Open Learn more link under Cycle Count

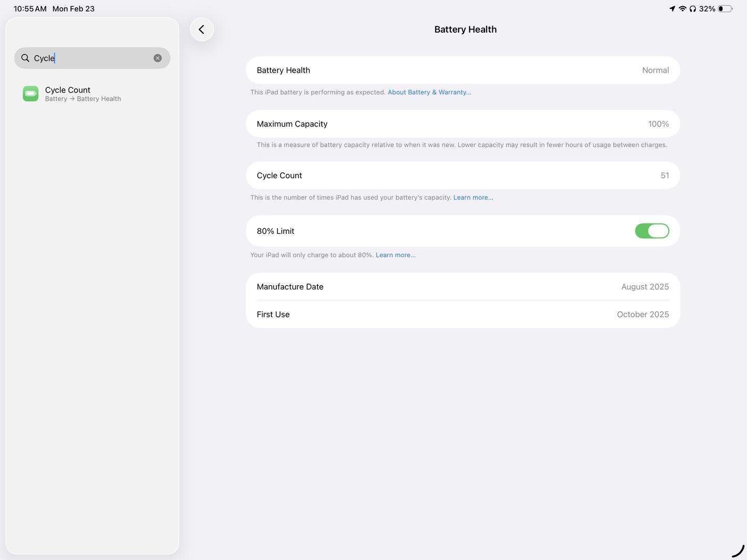[473, 198]
